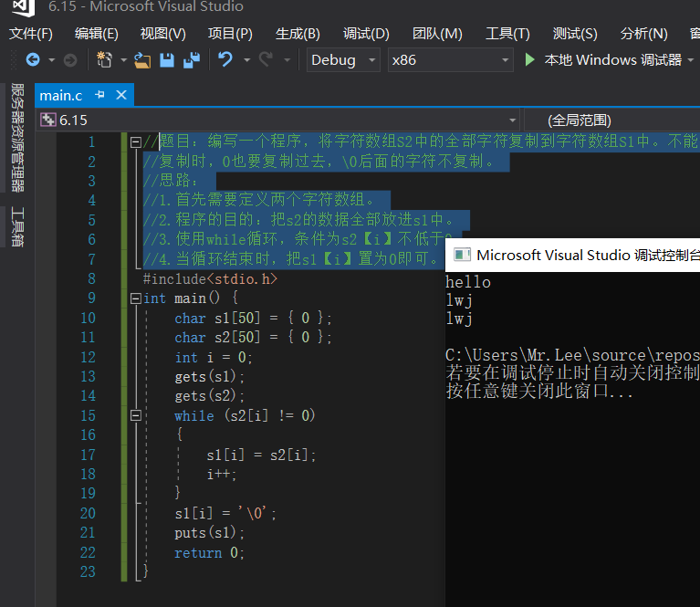Pin the main.c tab
Image resolution: width=700 pixels, height=607 pixels.
click(x=100, y=95)
